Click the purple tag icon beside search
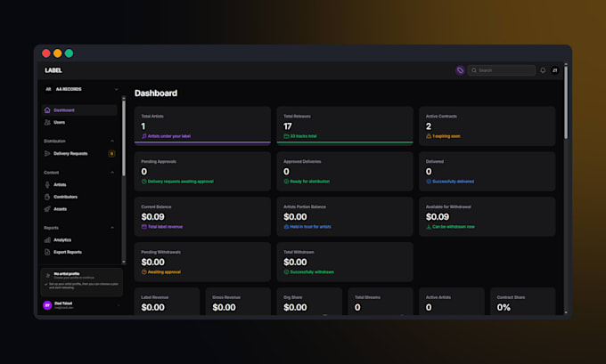Screen dimensions: 606x364 (x=460, y=70)
